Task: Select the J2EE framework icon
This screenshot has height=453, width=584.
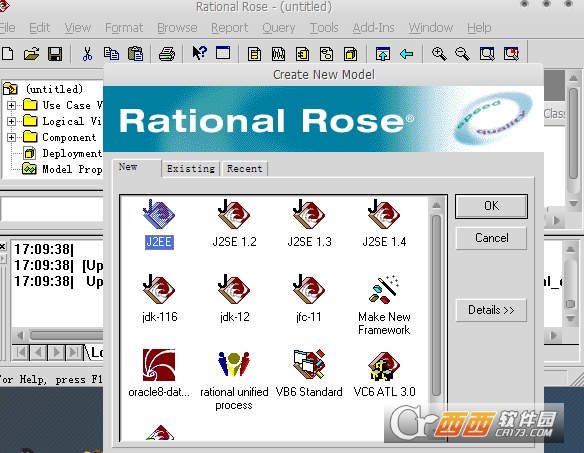Action: [x=159, y=215]
